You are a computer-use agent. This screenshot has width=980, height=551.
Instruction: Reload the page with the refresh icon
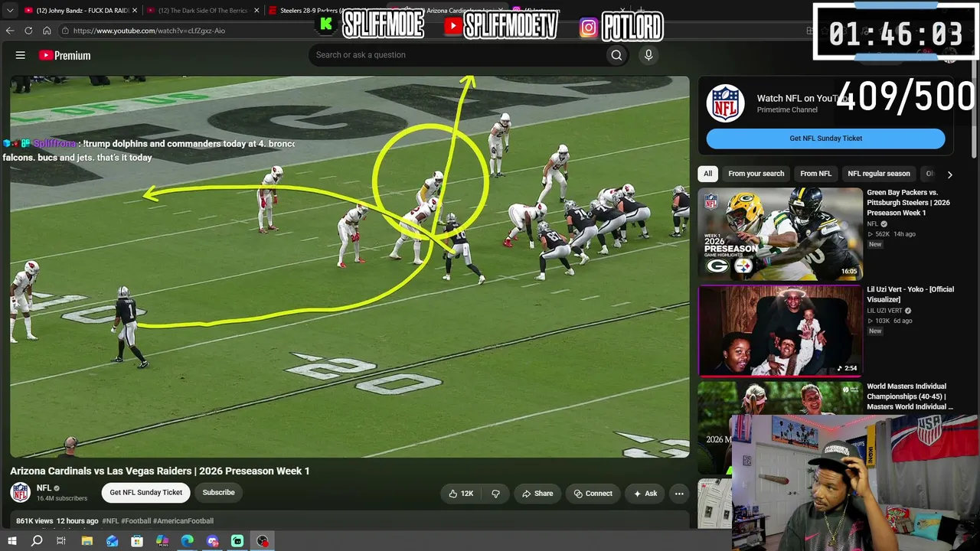28,31
